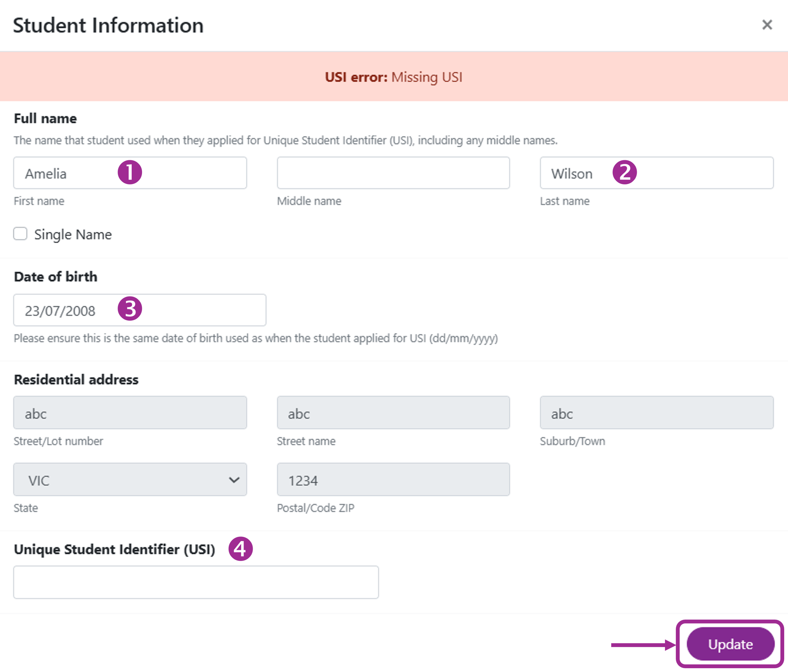The image size is (788, 672).
Task: Toggle the Single Name checkbox
Action: pos(20,234)
